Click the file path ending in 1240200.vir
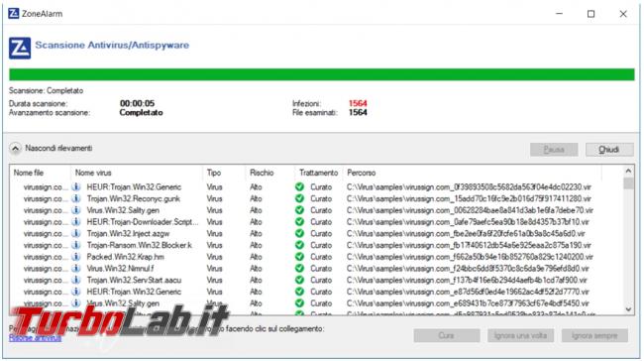This screenshot has width=644, height=361. tap(470, 257)
